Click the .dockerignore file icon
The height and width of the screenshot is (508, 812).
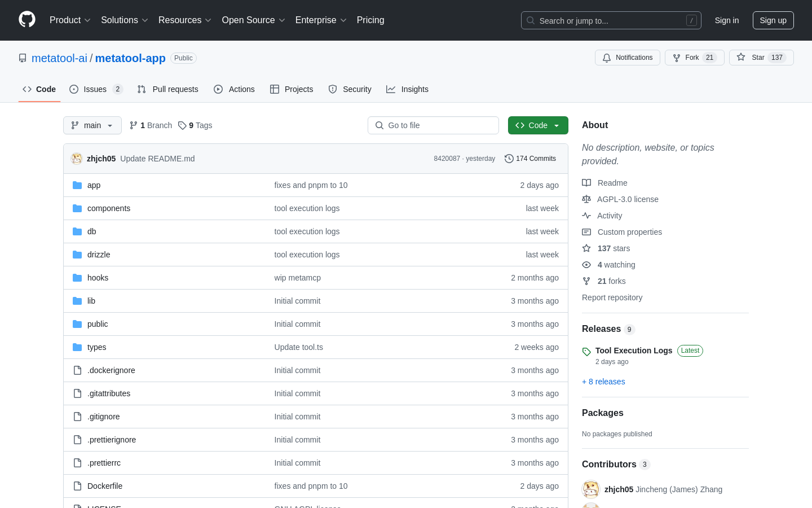click(77, 370)
